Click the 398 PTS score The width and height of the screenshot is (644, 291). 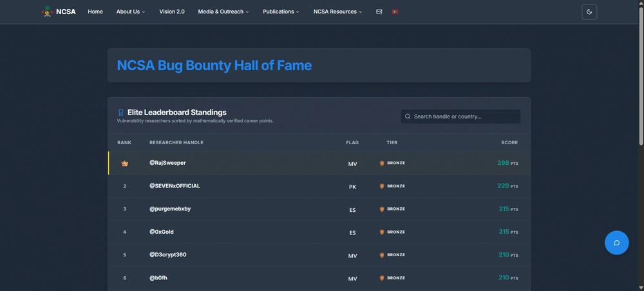pyautogui.click(x=507, y=163)
